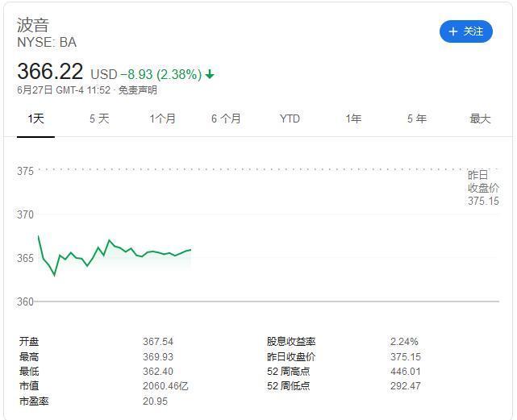
Task: Click the previous close 375.15 table value
Action: 406,356
